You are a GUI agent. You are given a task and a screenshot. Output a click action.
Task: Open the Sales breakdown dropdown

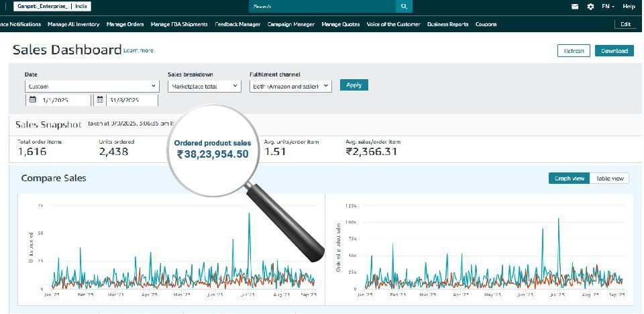204,86
